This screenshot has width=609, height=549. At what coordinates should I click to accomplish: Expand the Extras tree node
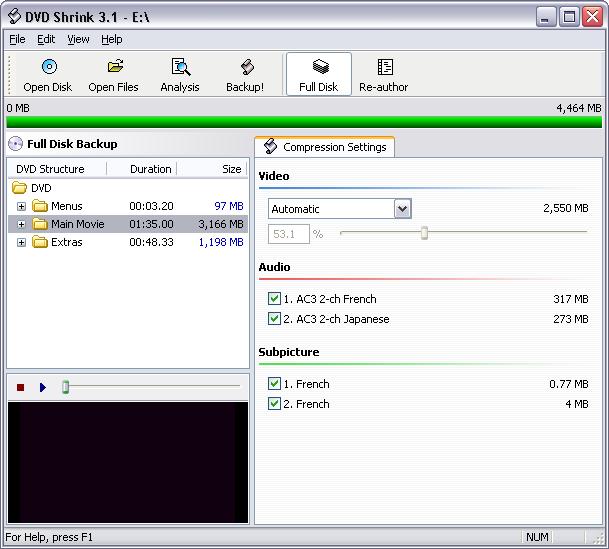point(21,243)
